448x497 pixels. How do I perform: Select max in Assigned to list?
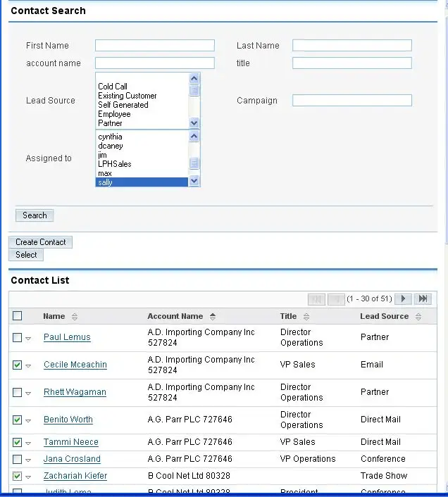click(x=142, y=173)
